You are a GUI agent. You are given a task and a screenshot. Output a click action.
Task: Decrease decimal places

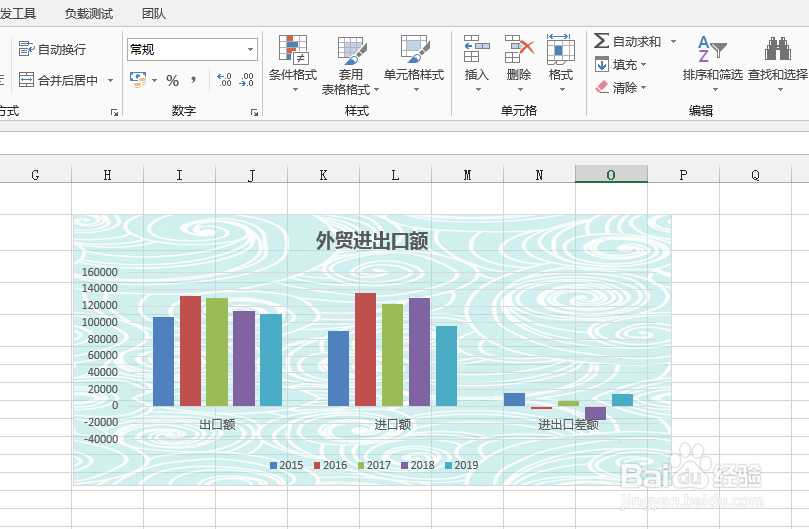point(247,80)
